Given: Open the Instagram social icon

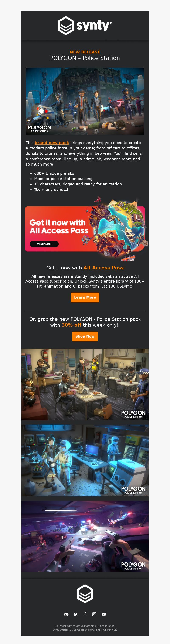Looking at the screenshot, I should tap(94, 614).
